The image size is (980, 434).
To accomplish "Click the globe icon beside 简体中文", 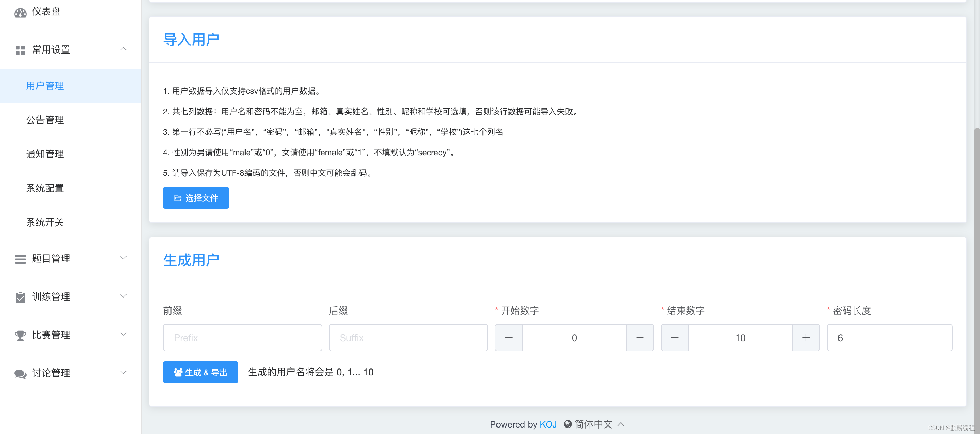I will pyautogui.click(x=568, y=424).
